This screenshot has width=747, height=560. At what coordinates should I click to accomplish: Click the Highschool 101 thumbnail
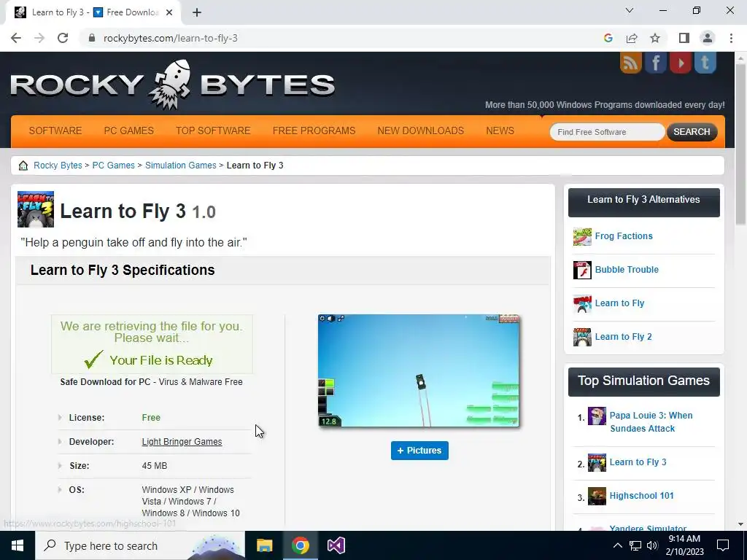597,496
